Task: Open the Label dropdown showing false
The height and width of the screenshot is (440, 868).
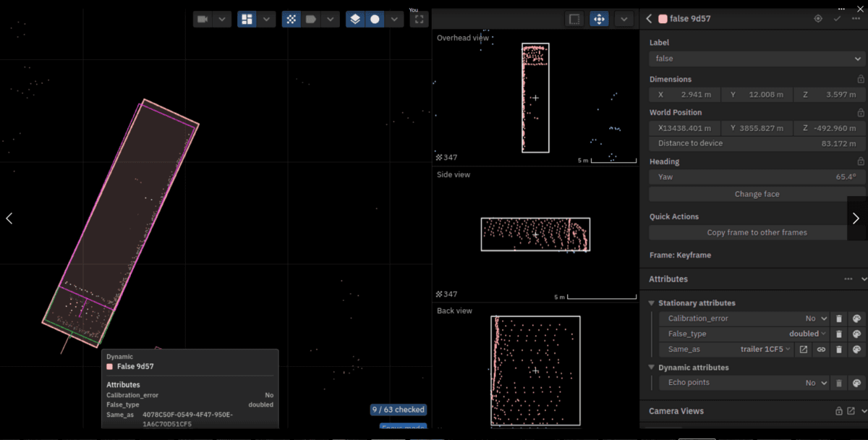Action: point(757,59)
